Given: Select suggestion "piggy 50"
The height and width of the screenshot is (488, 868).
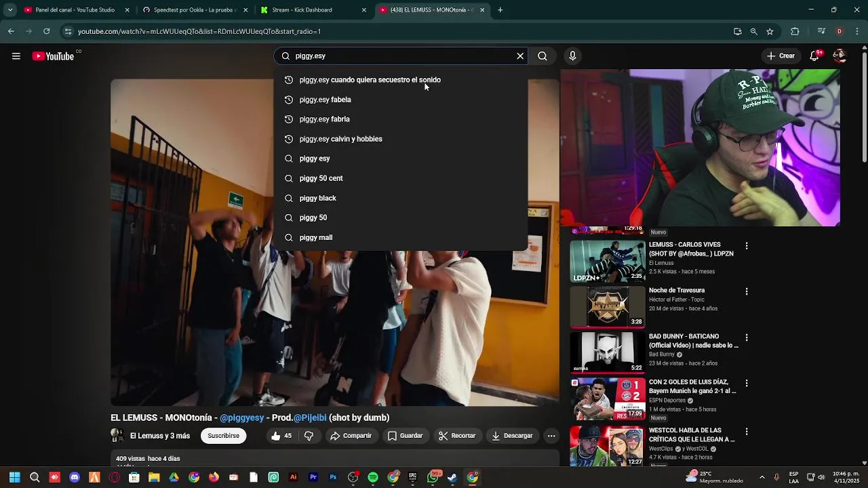Looking at the screenshot, I should [x=400, y=218].
